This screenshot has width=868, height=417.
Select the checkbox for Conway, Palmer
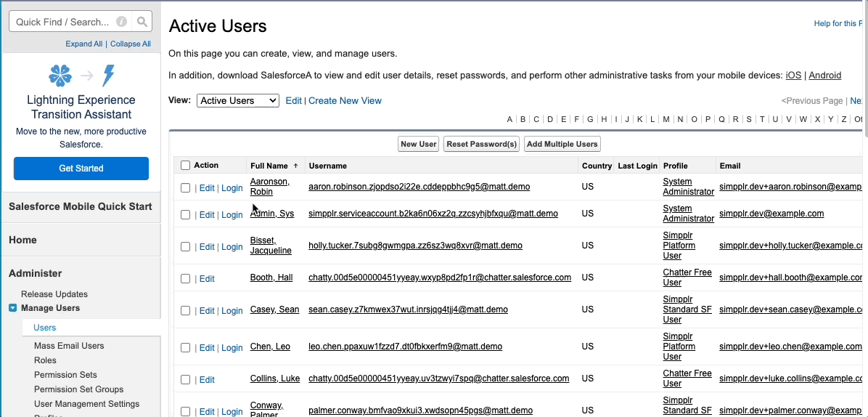(186, 411)
